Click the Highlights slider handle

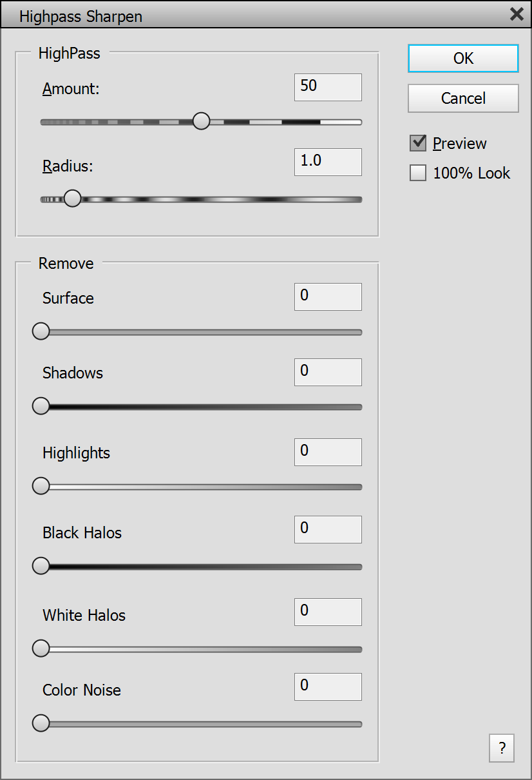(41, 486)
